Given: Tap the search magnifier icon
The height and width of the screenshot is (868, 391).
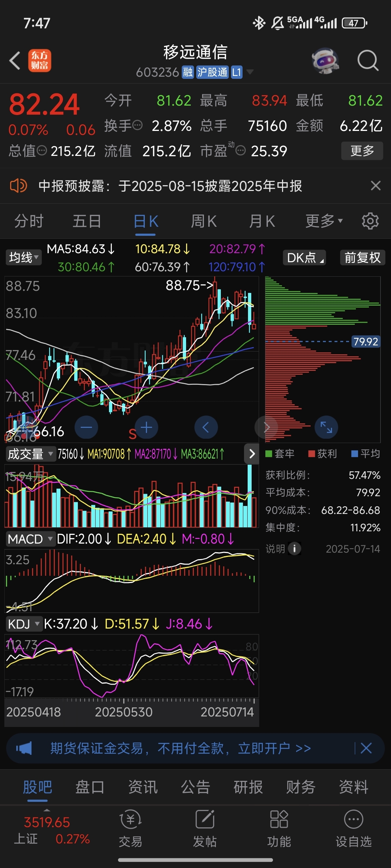Looking at the screenshot, I should click(368, 60).
